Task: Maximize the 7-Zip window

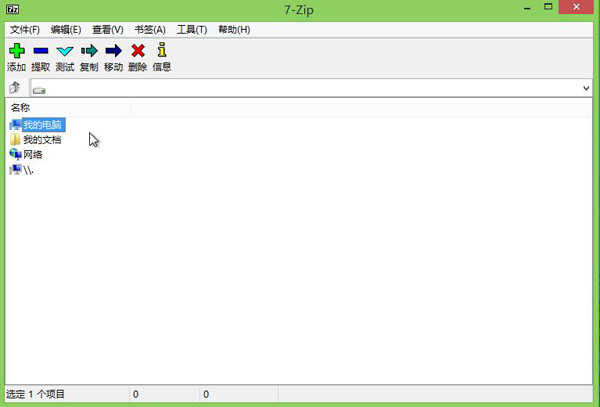Action: click(x=548, y=7)
